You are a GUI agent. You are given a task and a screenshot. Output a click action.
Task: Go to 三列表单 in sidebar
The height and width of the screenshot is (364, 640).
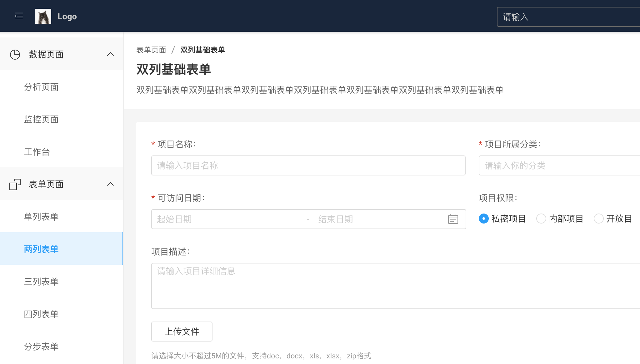[41, 282]
